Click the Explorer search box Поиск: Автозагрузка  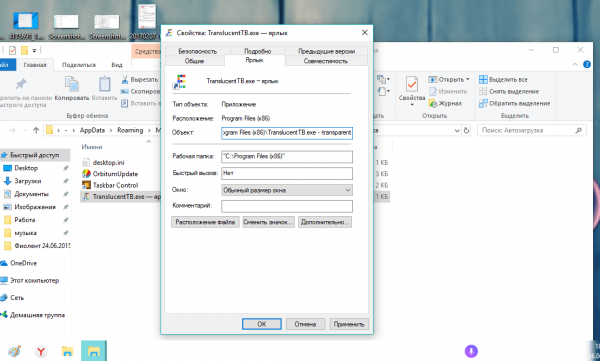[532, 130]
